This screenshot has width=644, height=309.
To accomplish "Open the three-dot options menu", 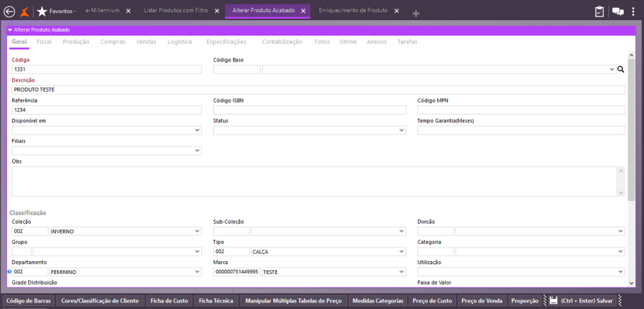I will click(x=633, y=11).
